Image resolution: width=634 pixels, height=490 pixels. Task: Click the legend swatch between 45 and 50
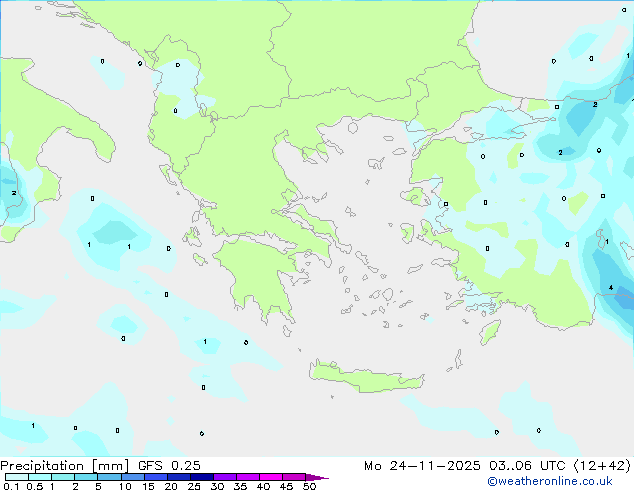click(294, 477)
